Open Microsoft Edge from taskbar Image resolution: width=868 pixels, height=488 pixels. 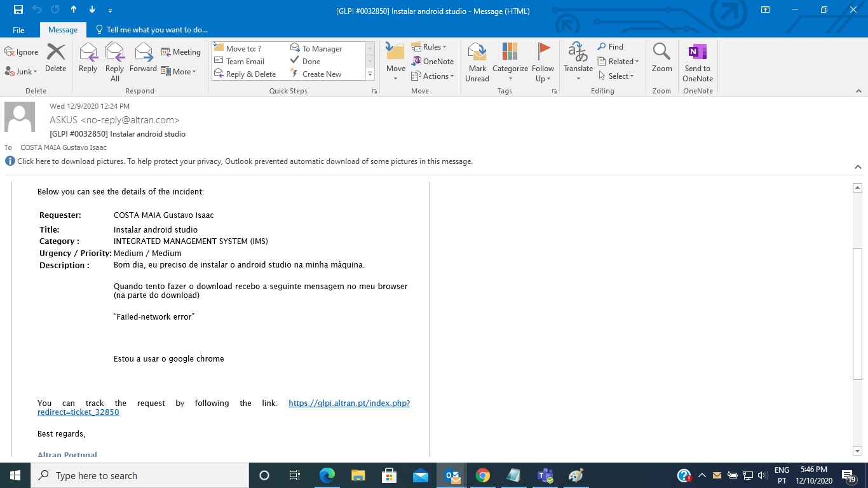(327, 475)
